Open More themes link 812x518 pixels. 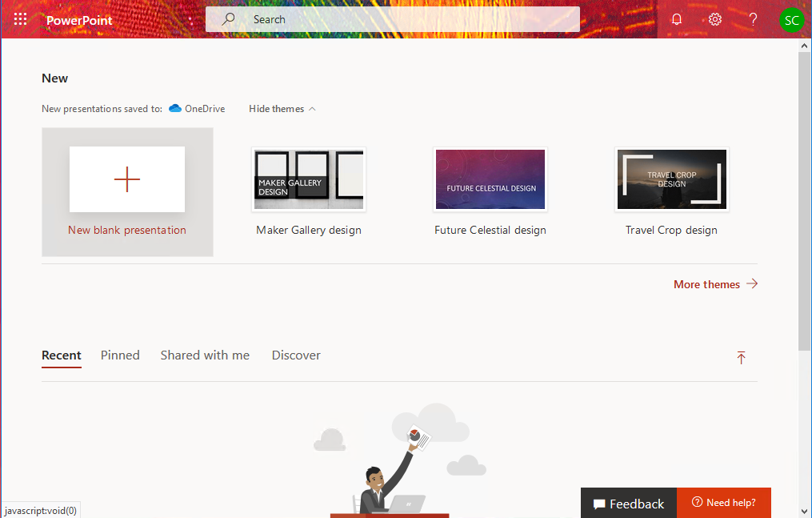click(x=715, y=284)
